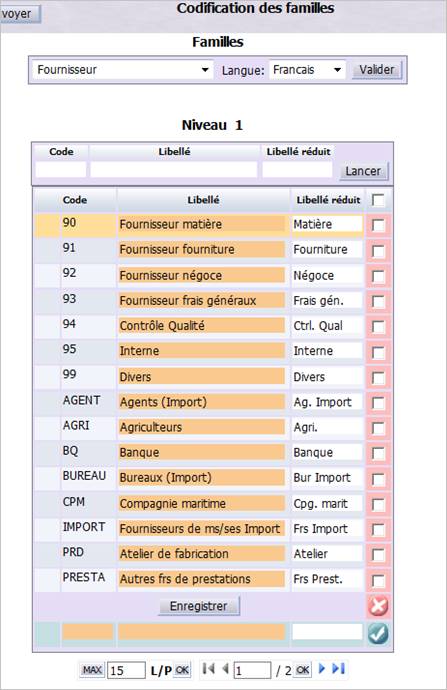Click the red cross cancel icon
The width and height of the screenshot is (447, 690).
[x=378, y=606]
